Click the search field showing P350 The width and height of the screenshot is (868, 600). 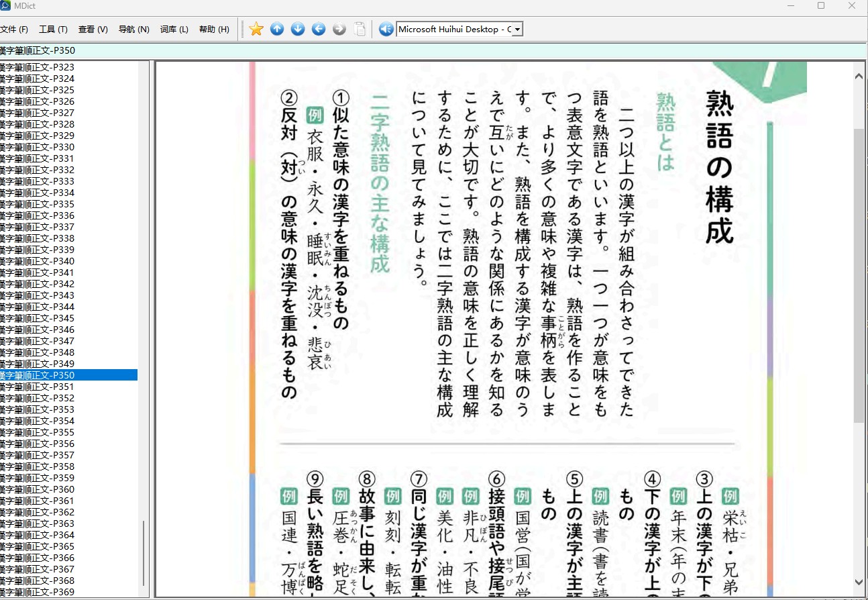433,50
